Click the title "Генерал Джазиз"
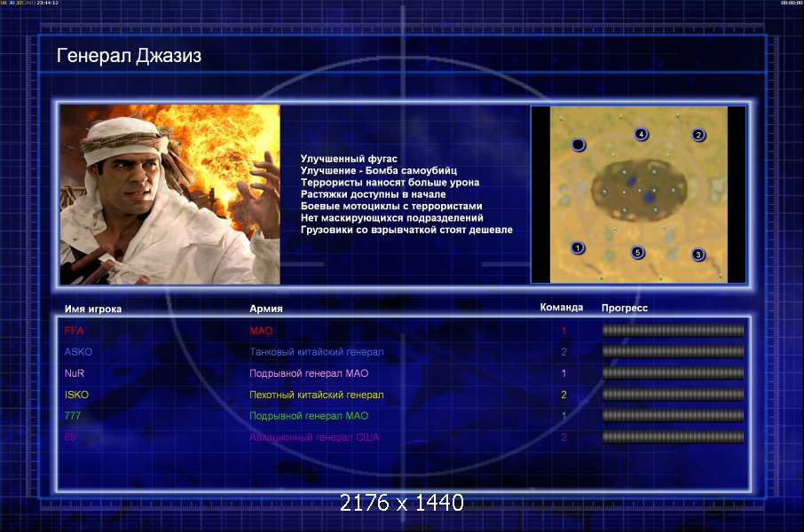Screen dimensions: 804x532 tap(129, 55)
